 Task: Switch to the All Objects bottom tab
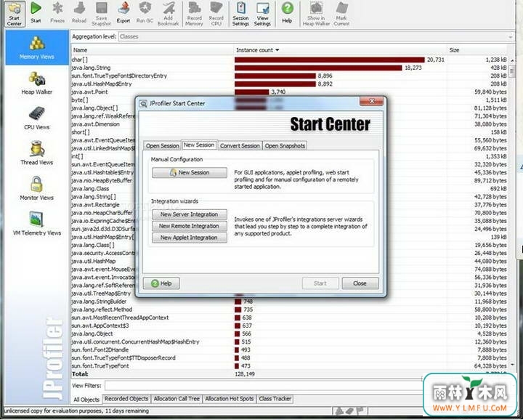tap(86, 400)
